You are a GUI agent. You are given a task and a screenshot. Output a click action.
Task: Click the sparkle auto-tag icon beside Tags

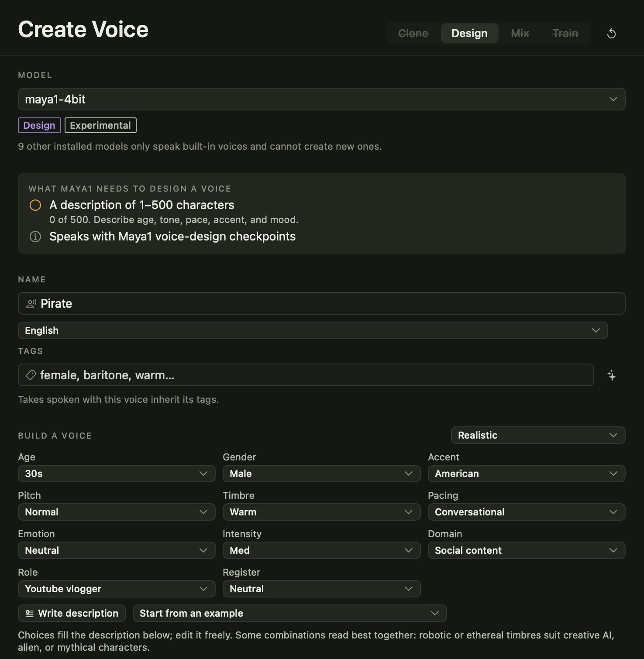[x=612, y=375]
